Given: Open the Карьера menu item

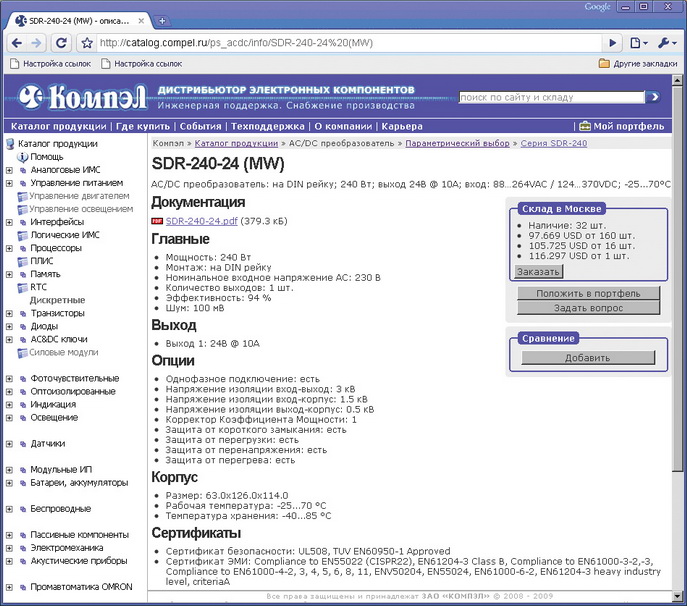Looking at the screenshot, I should 402,127.
